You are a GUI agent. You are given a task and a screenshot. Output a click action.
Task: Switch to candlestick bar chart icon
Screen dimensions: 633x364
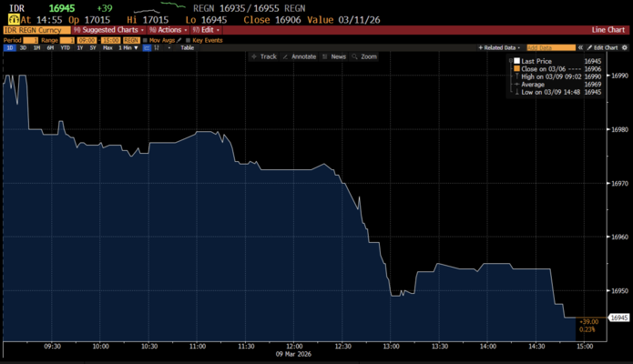point(157,47)
